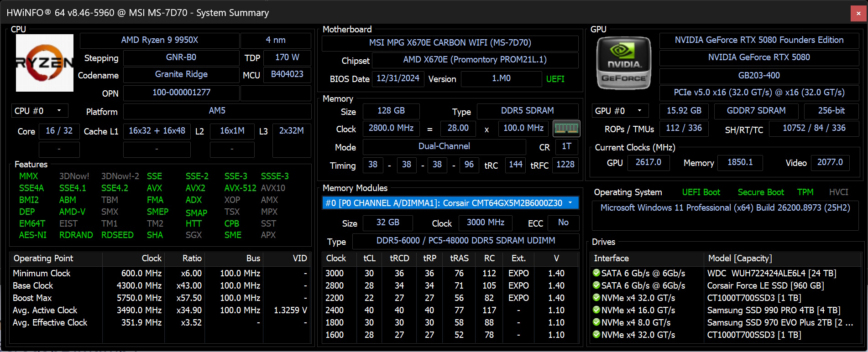This screenshot has width=868, height=352.
Task: Select the RTX 5080 Founders Edition name field
Action: (759, 40)
